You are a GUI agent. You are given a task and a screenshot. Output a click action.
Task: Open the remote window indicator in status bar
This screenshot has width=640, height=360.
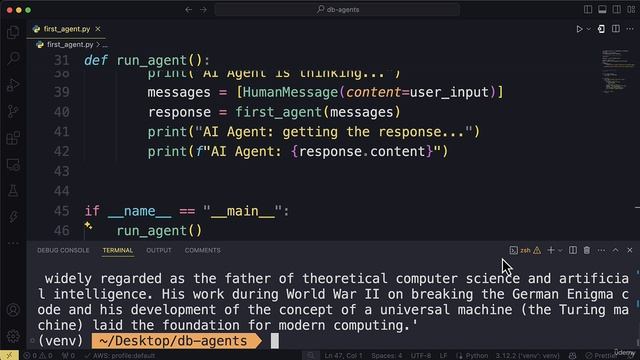[9, 356]
